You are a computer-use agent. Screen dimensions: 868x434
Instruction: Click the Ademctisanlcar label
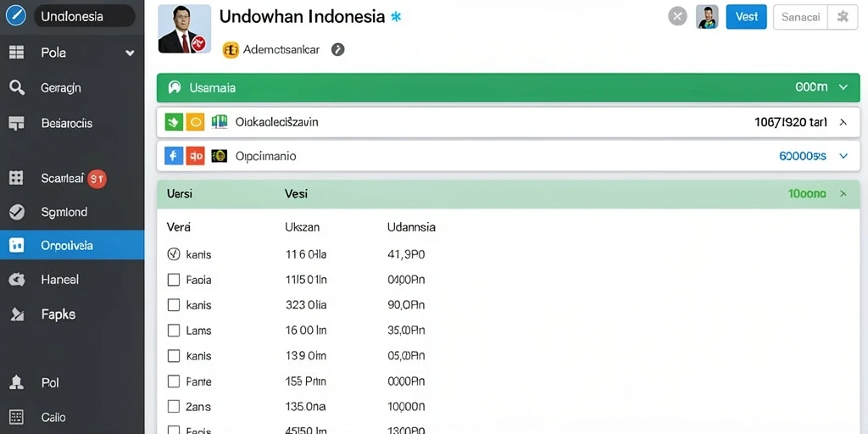[x=281, y=50]
